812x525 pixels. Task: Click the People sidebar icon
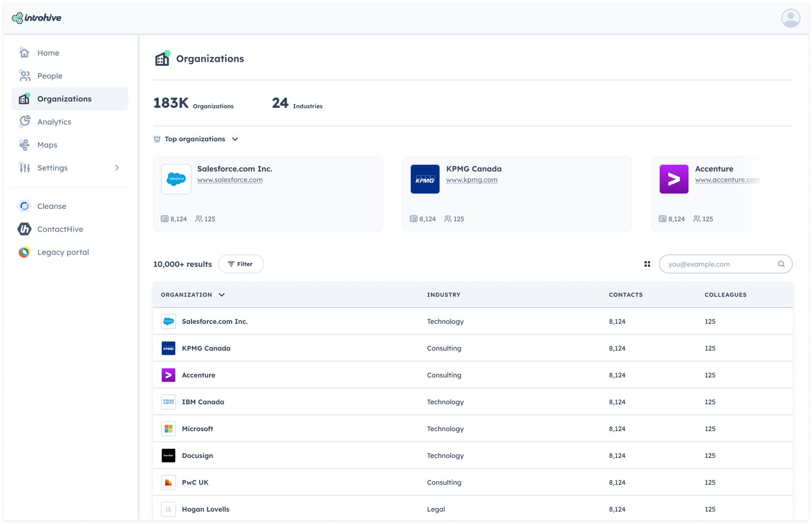[x=24, y=76]
